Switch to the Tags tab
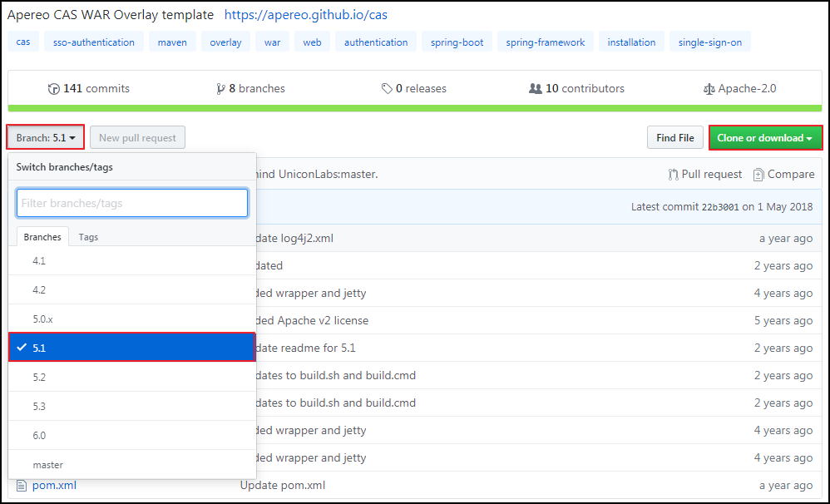The height and width of the screenshot is (504, 830). click(x=88, y=237)
